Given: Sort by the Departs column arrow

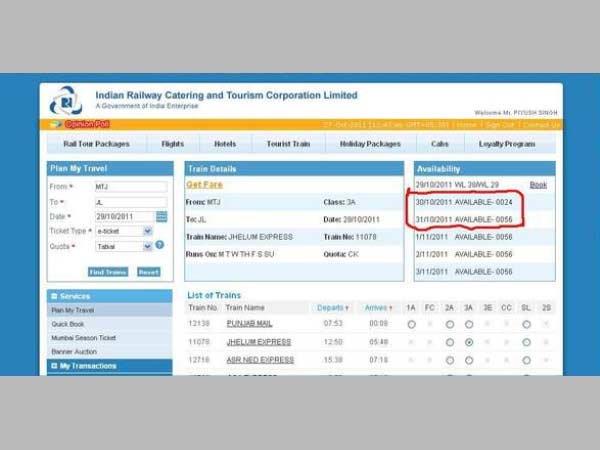Looking at the screenshot, I should [x=346, y=308].
